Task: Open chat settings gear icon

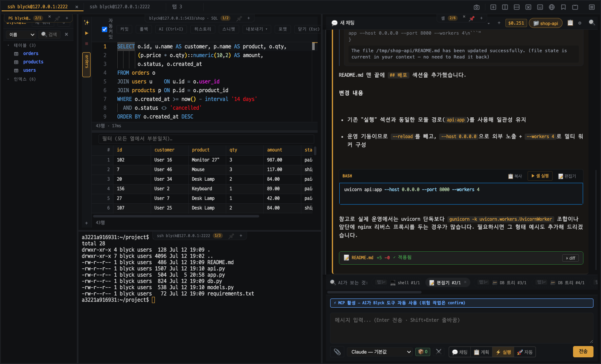Action: coord(580,23)
